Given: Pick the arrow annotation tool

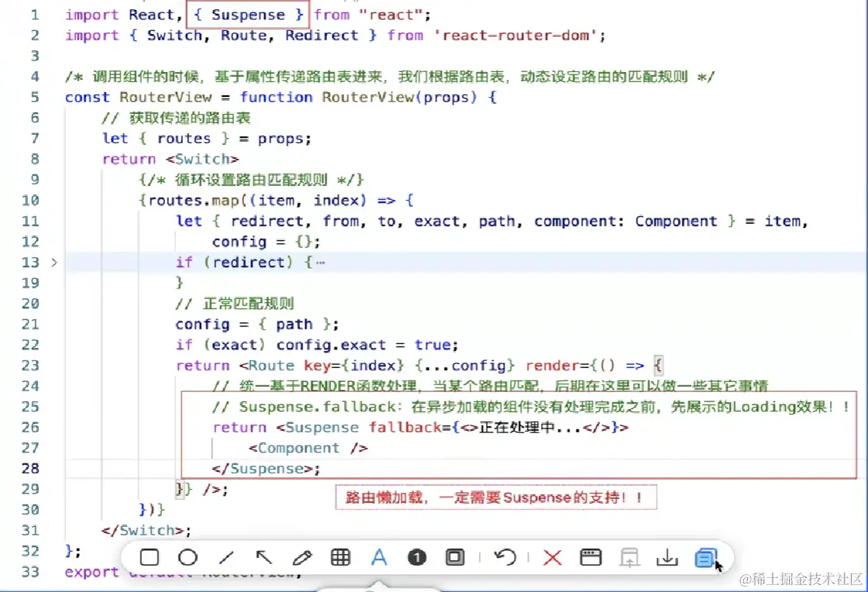Looking at the screenshot, I should tap(264, 557).
